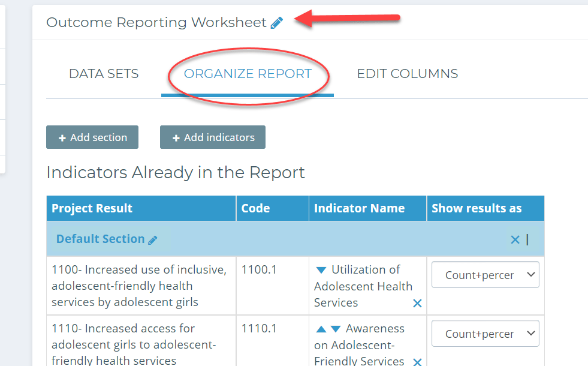Click the Add indicators button
This screenshot has height=366, width=588.
coord(213,137)
